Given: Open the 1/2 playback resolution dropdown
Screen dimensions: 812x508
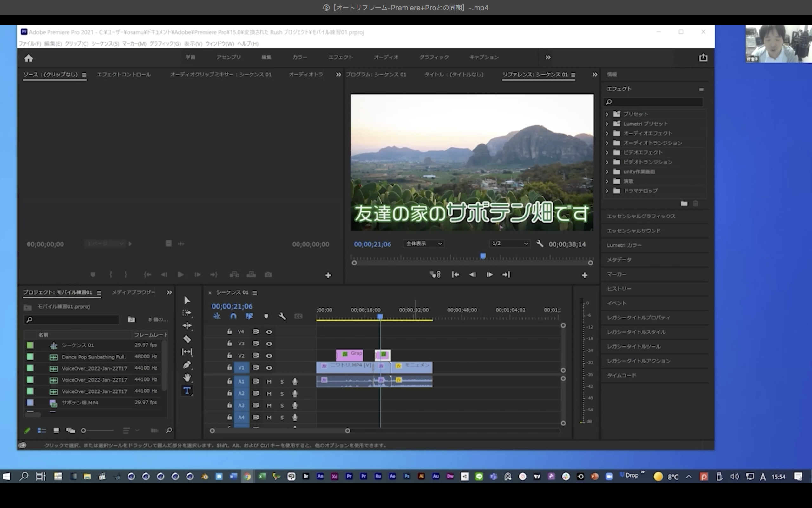Looking at the screenshot, I should [510, 244].
